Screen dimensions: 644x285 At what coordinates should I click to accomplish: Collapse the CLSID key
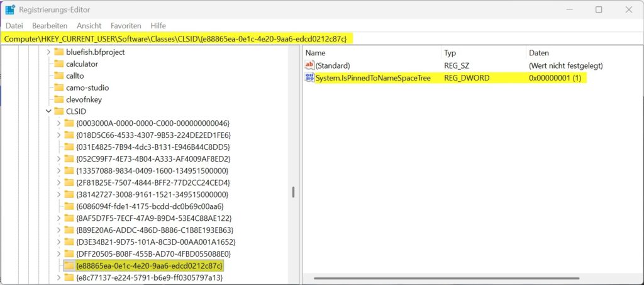48,111
